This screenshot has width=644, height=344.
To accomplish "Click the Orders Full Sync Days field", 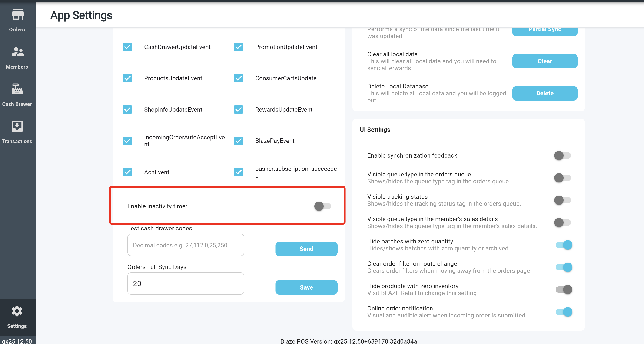I will [186, 284].
